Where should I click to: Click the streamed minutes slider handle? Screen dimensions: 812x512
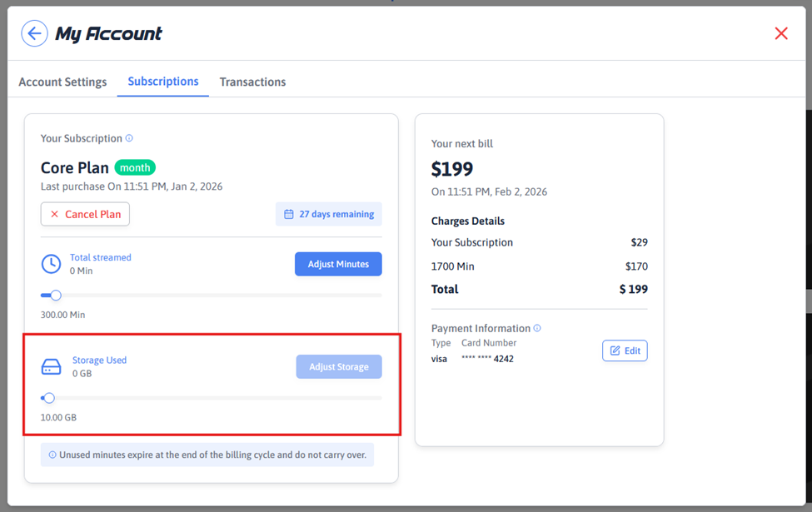point(56,296)
